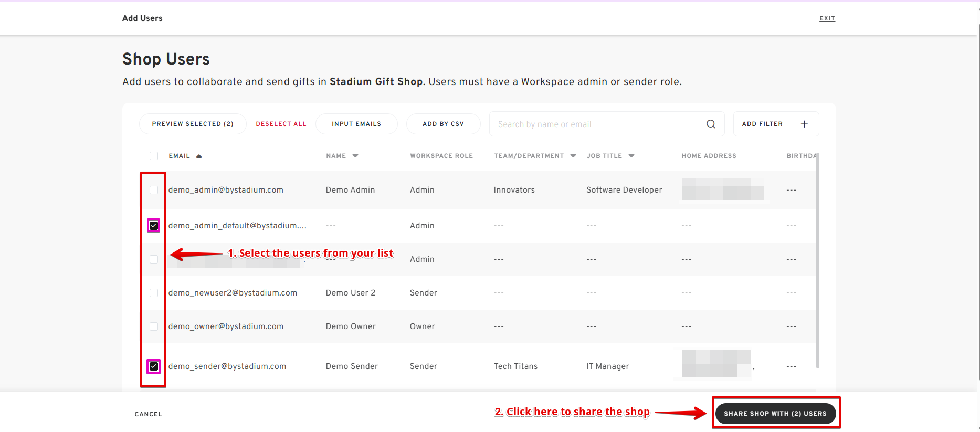
Task: Toggle the select-all header checkbox
Action: [x=154, y=156]
